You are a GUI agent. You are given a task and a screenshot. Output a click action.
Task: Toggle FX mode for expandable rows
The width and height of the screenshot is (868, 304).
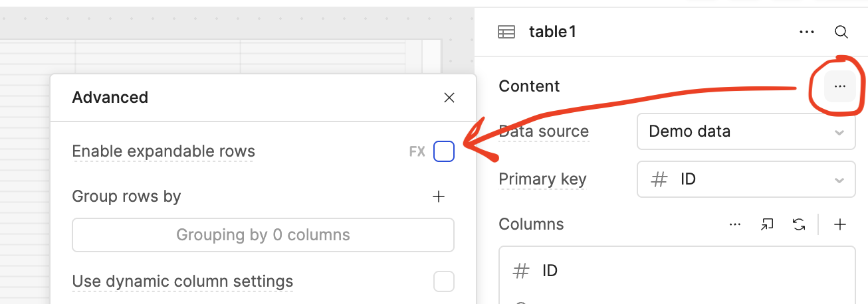pos(417,152)
